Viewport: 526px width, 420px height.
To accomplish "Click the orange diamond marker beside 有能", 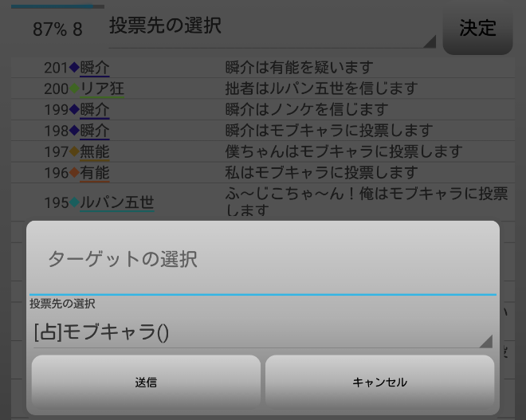I will pyautogui.click(x=75, y=172).
